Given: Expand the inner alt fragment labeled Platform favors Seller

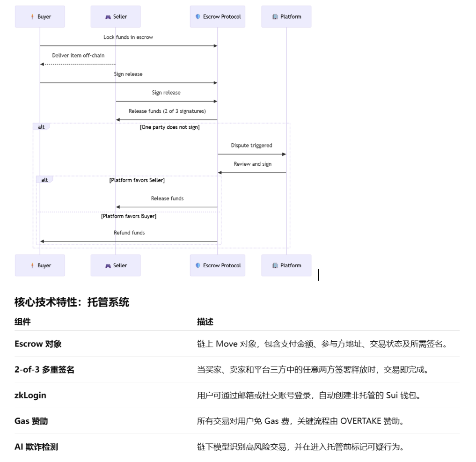Looking at the screenshot, I should [x=45, y=180].
